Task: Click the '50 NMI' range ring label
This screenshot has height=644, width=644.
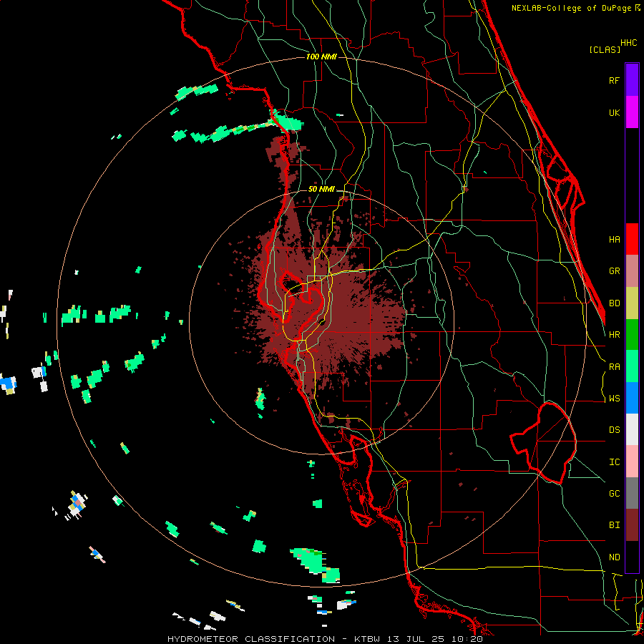Action: [x=321, y=190]
